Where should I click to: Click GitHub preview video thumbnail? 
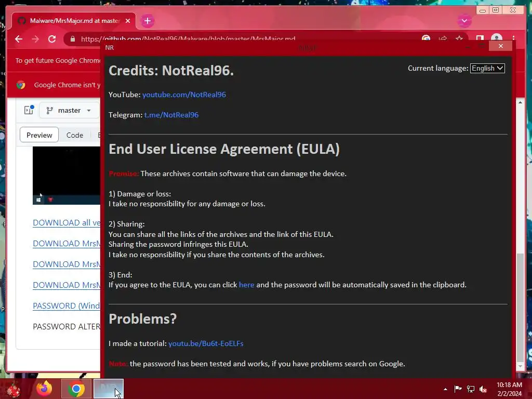tap(66, 176)
